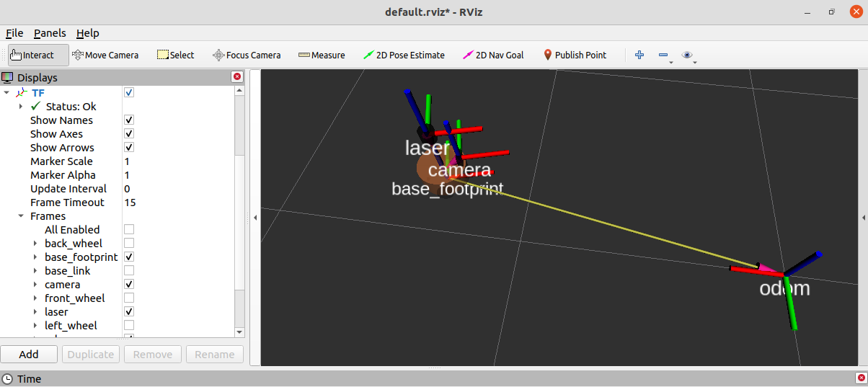Activate the Measure tool
The height and width of the screenshot is (387, 868).
click(322, 55)
